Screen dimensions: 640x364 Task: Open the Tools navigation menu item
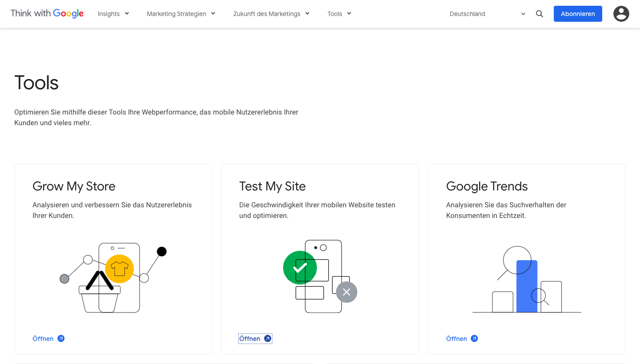(x=335, y=14)
